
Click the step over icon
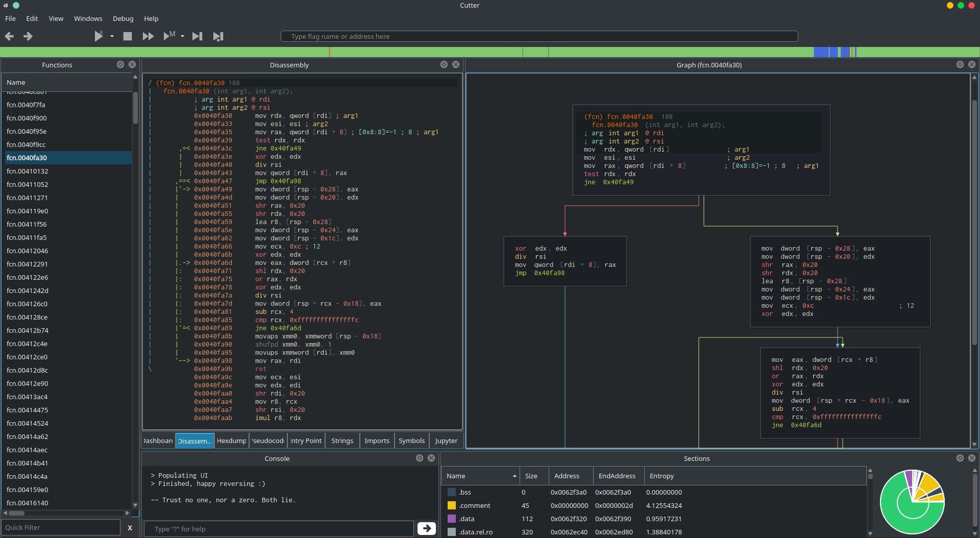click(218, 36)
